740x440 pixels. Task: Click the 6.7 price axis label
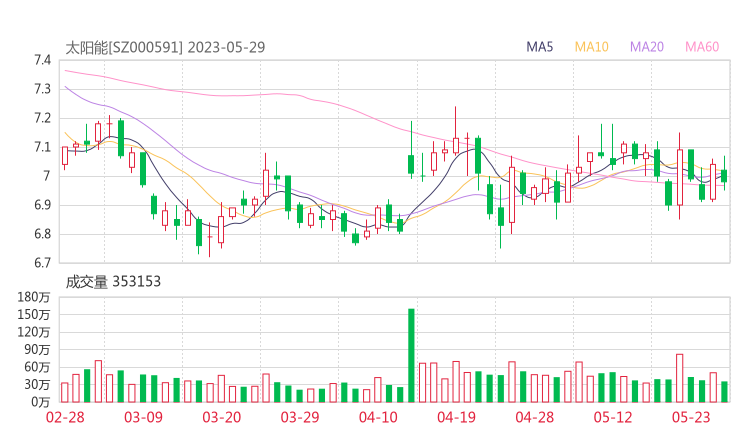pyautogui.click(x=42, y=262)
